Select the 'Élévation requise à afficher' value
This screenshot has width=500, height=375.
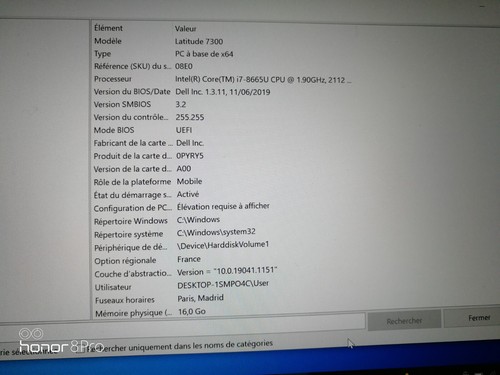tap(223, 206)
